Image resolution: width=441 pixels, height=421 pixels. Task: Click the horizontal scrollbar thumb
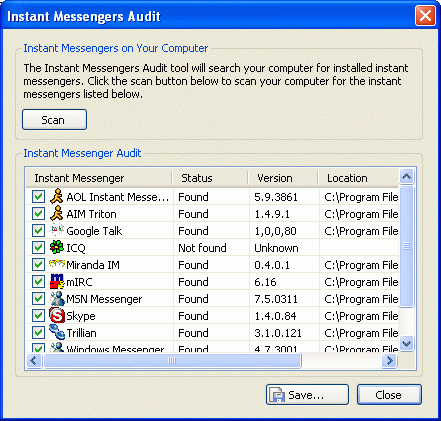[172, 361]
